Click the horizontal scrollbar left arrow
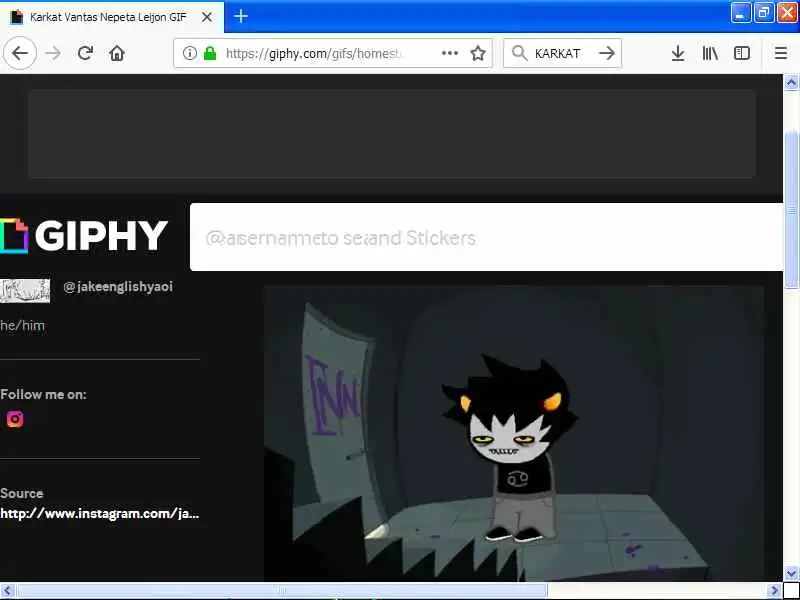This screenshot has width=800, height=600. (8, 590)
